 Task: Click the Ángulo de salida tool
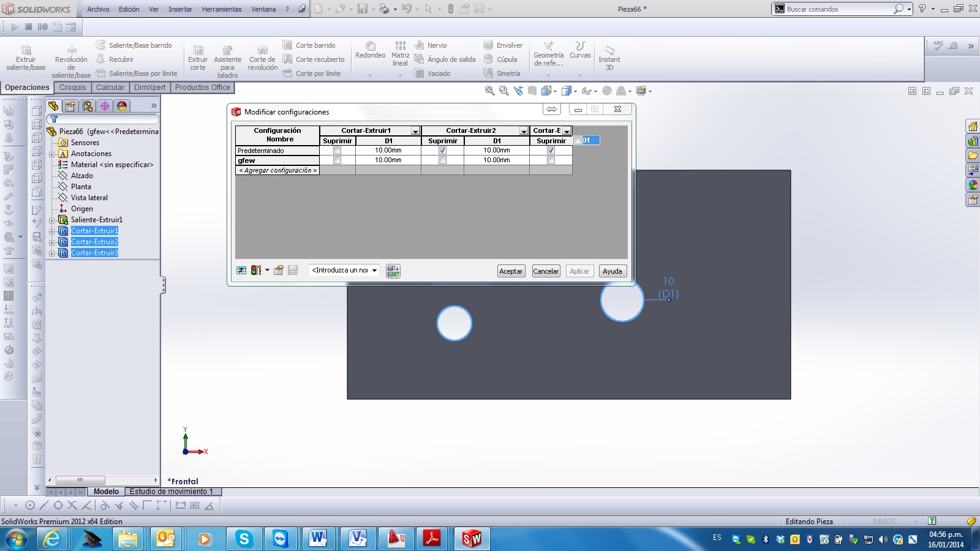445,59
